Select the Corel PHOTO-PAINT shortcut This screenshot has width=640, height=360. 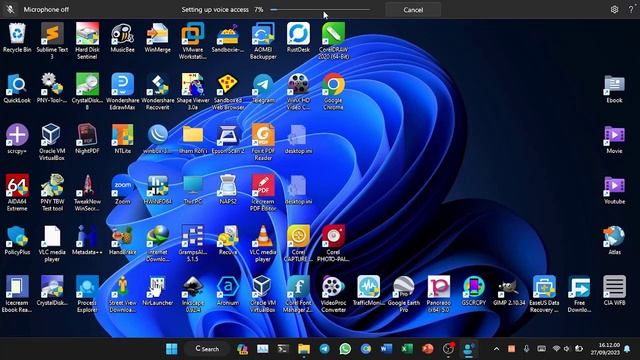[x=333, y=243]
